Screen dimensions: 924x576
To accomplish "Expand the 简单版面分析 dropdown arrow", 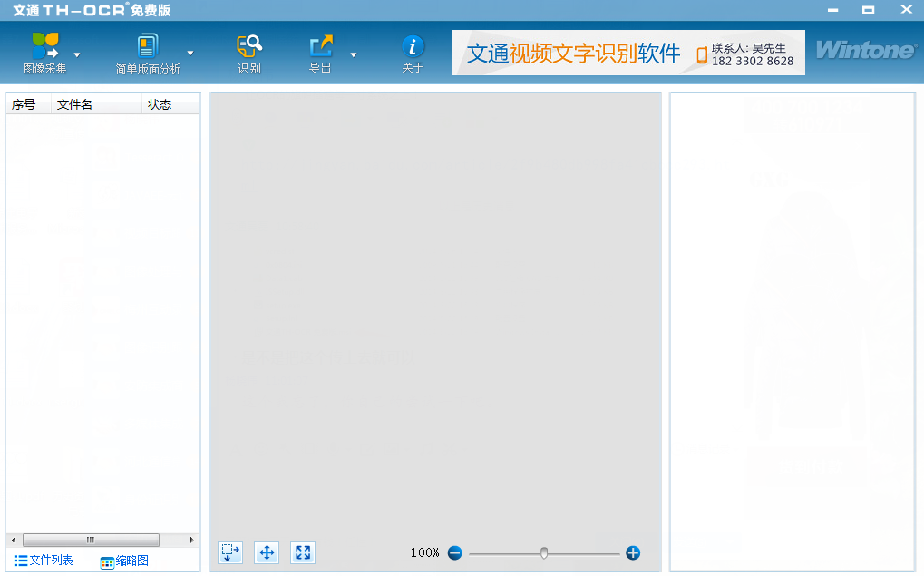I will point(190,54).
